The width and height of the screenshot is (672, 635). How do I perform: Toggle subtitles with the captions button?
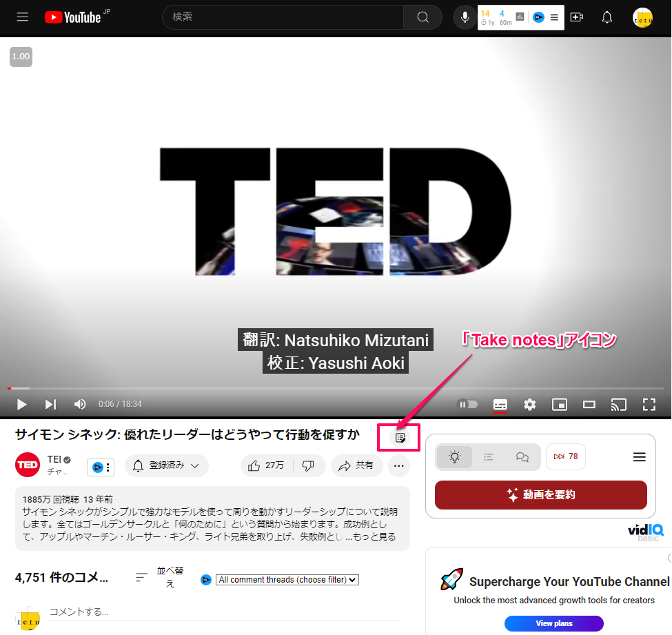tap(500, 404)
